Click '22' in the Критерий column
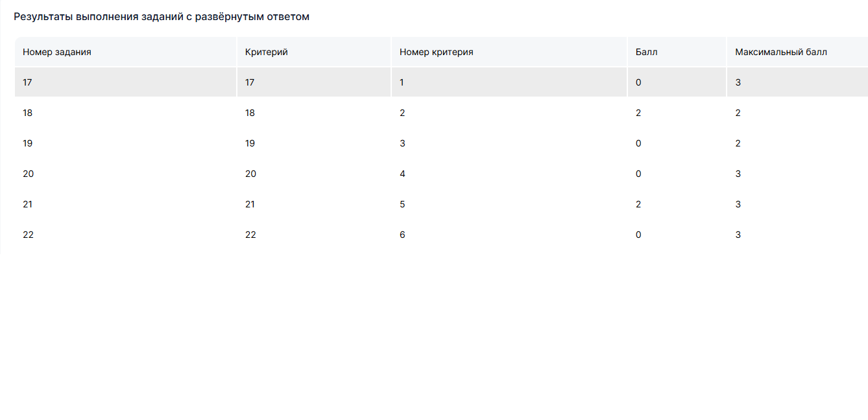This screenshot has width=868, height=420. (x=314, y=235)
